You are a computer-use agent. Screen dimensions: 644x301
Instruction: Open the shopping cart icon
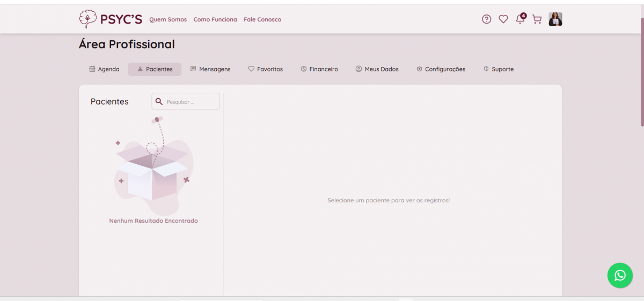tap(537, 19)
